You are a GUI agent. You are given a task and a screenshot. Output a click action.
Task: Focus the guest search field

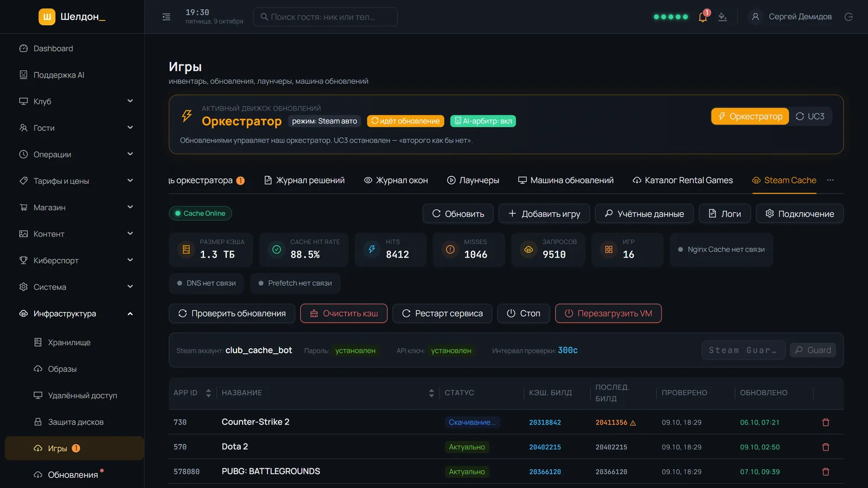[325, 17]
